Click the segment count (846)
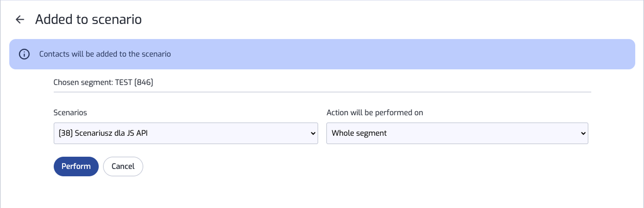 [x=145, y=83]
